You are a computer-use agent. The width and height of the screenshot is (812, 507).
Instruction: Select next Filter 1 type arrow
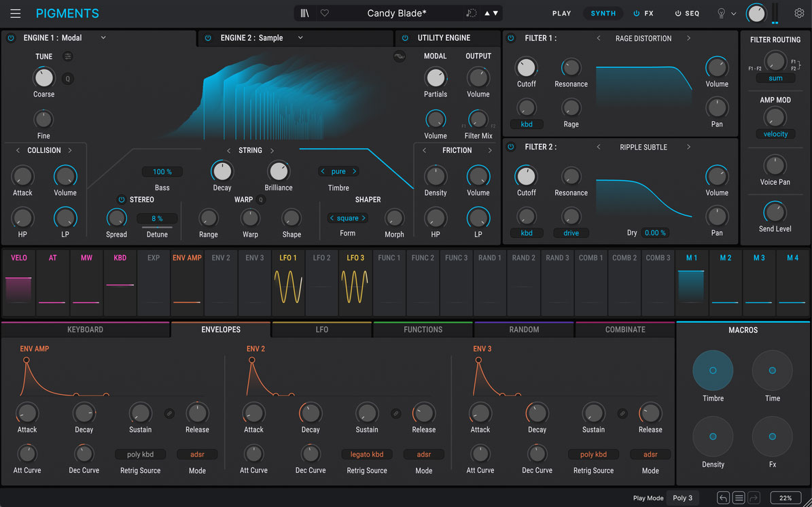[x=688, y=38]
